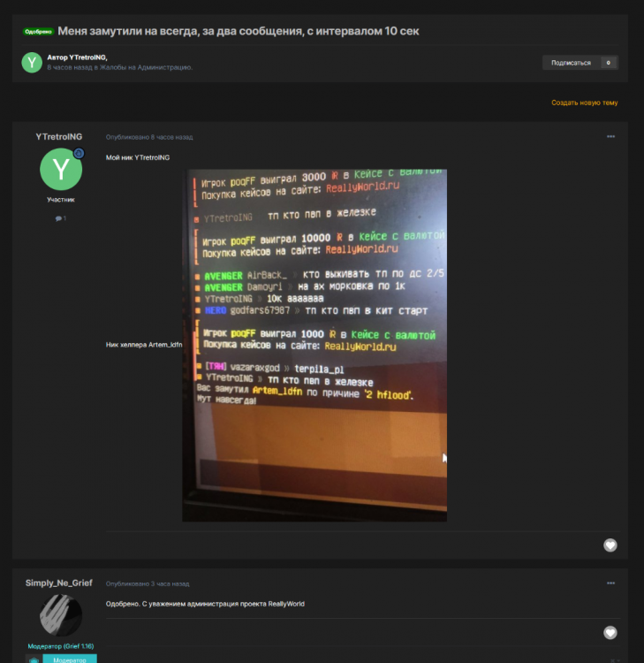
Task: Like YTretroING's post with the heart icon
Action: point(610,545)
